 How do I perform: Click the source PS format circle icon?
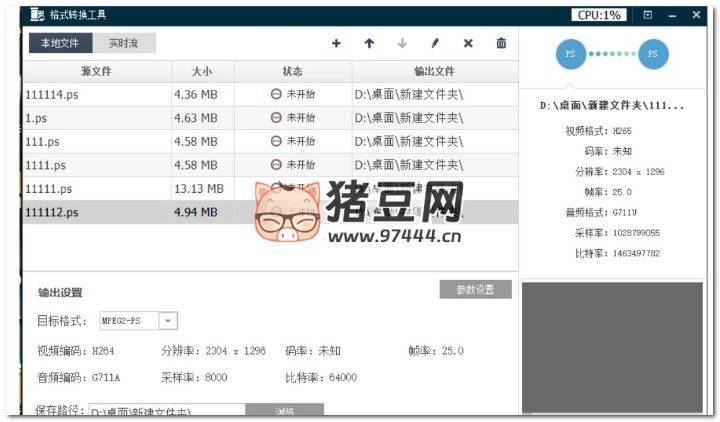(570, 53)
